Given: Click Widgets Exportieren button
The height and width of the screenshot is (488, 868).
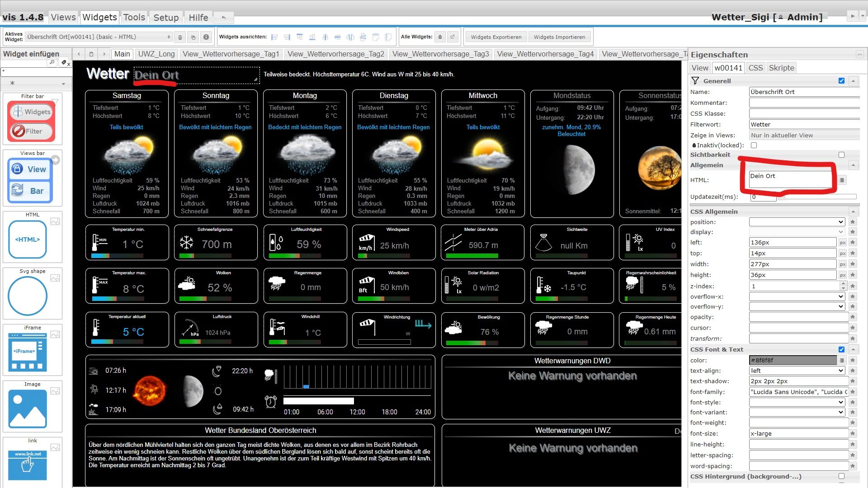Looking at the screenshot, I should tap(496, 37).
